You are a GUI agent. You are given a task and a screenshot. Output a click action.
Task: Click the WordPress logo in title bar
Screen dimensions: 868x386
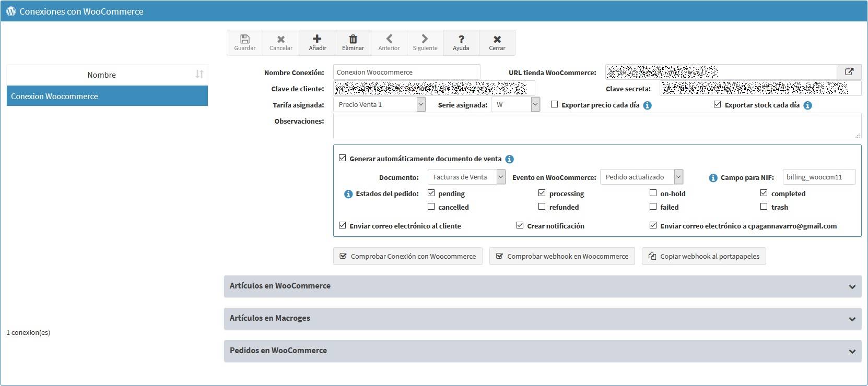[11, 11]
